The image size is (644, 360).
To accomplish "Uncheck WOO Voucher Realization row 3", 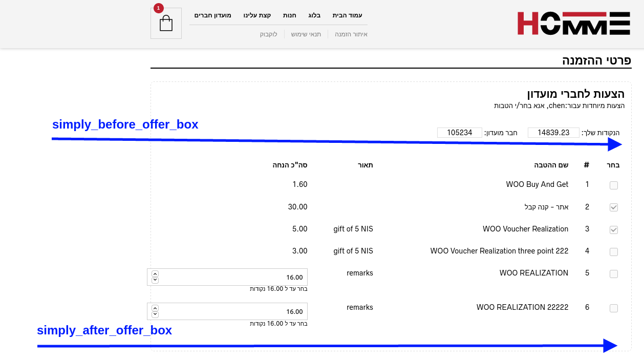I will pyautogui.click(x=614, y=230).
